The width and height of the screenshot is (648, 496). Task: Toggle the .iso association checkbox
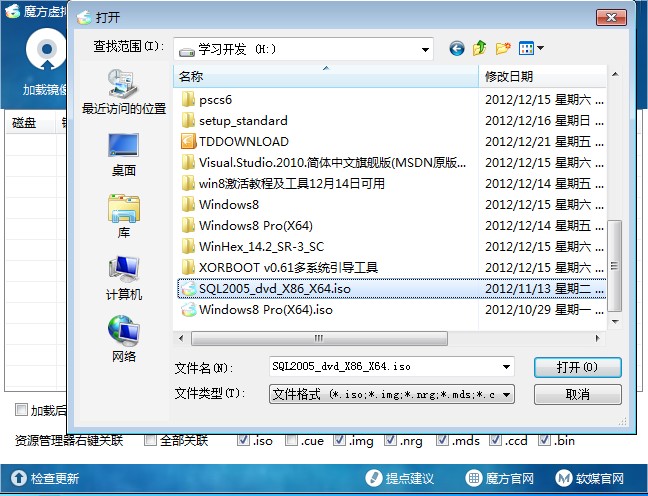[x=243, y=441]
